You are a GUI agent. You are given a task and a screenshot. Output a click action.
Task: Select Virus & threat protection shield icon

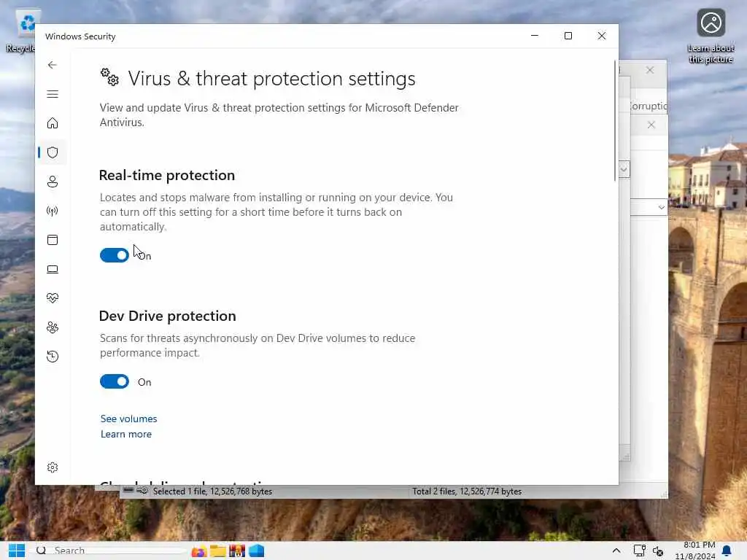(x=53, y=152)
